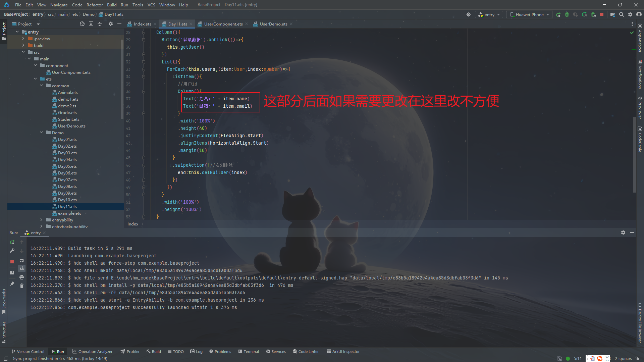This screenshot has height=362, width=644.
Task: Click Restore Layout icon in Run panel
Action: click(x=12, y=272)
